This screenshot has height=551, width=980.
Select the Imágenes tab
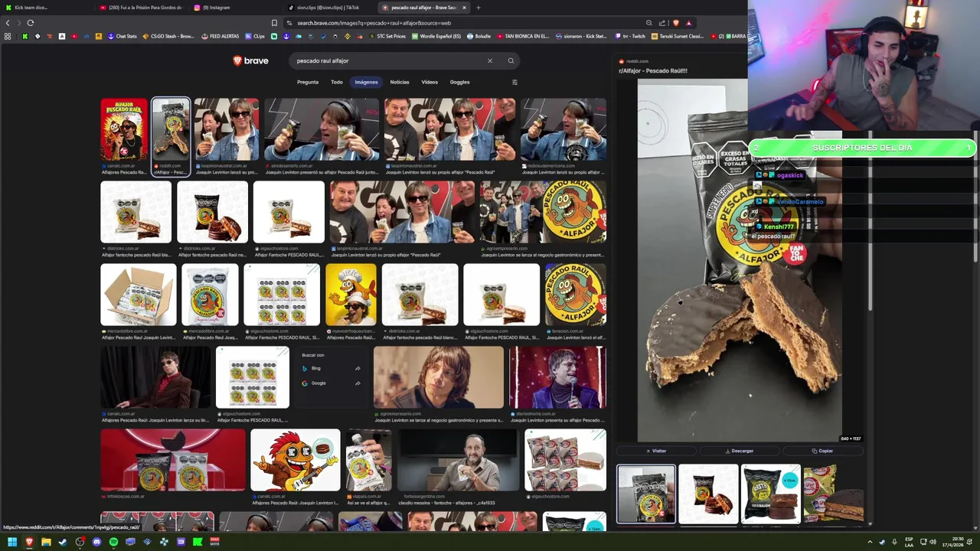point(366,82)
